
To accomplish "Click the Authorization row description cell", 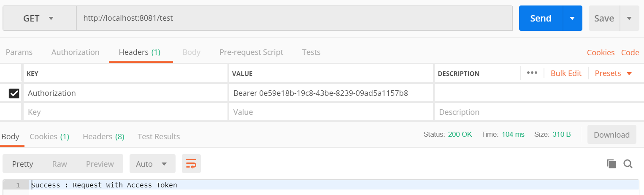I will click(539, 93).
